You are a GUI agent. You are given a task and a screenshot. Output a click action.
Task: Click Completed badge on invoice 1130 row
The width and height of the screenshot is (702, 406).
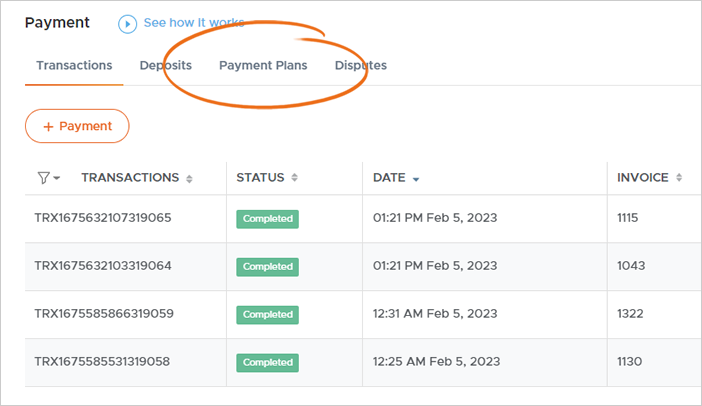(x=267, y=363)
